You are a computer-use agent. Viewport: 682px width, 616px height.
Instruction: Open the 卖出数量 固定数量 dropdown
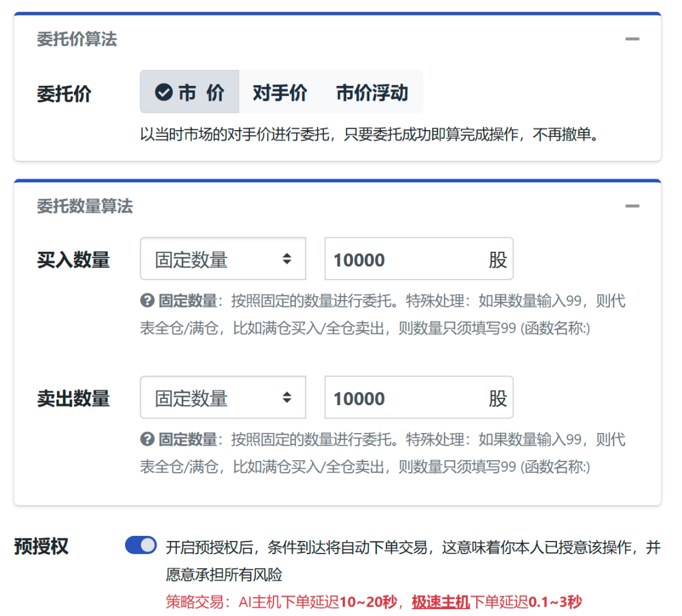pos(215,398)
